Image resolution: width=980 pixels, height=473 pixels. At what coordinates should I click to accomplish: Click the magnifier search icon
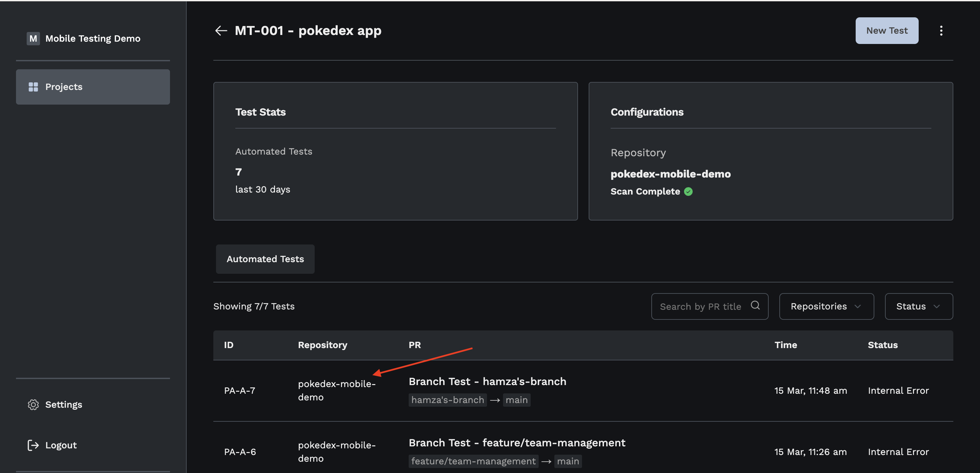(x=755, y=305)
